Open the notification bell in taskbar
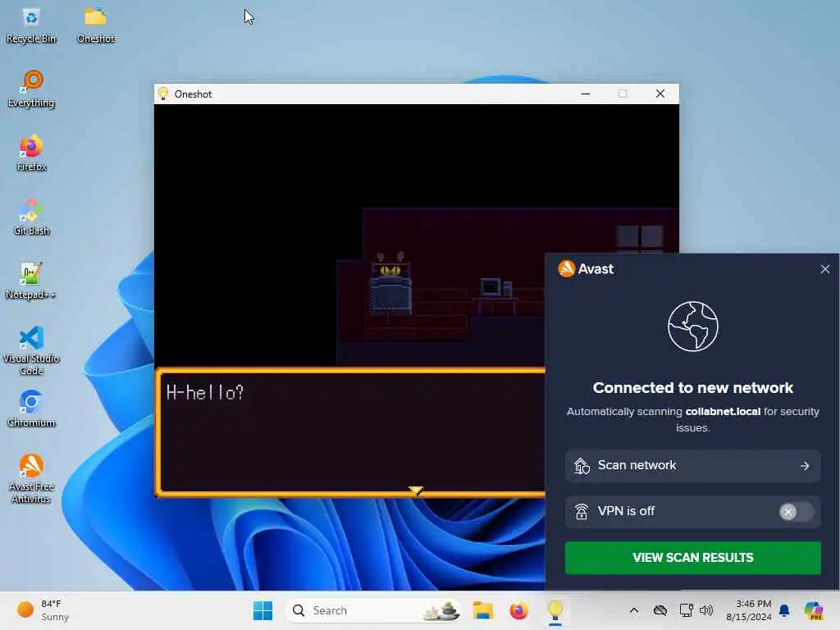840x630 pixels. 784,610
